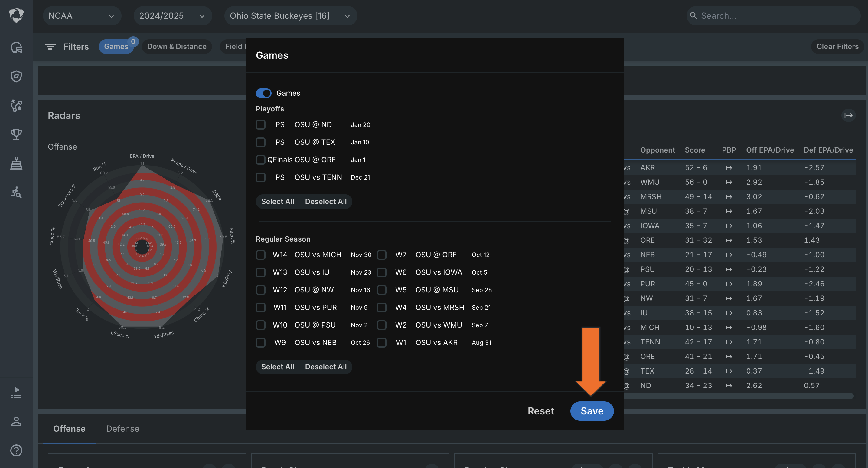Switch to the Defense tab

click(123, 429)
